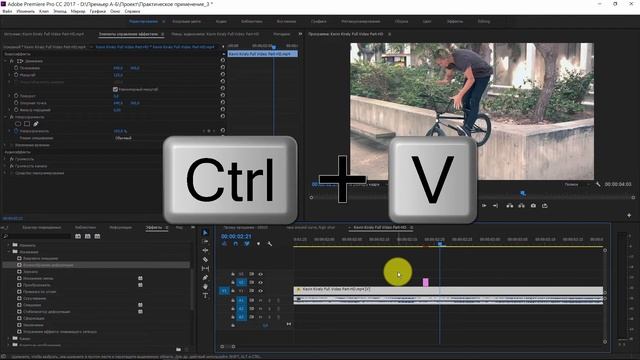Create ellipse mask under Opacity effect

(18, 124)
